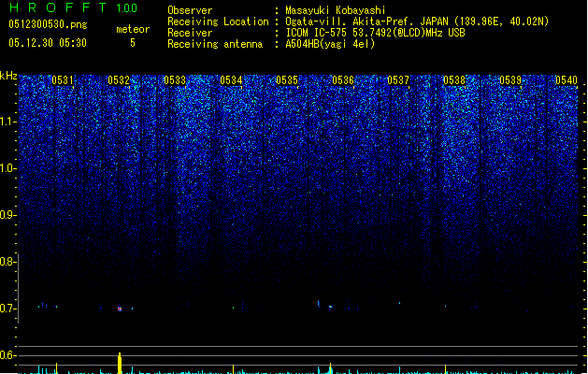Click the Ogata-vill. Akita-Pref. JAPAN location text
The width and height of the screenshot is (588, 374).
[x=417, y=22]
